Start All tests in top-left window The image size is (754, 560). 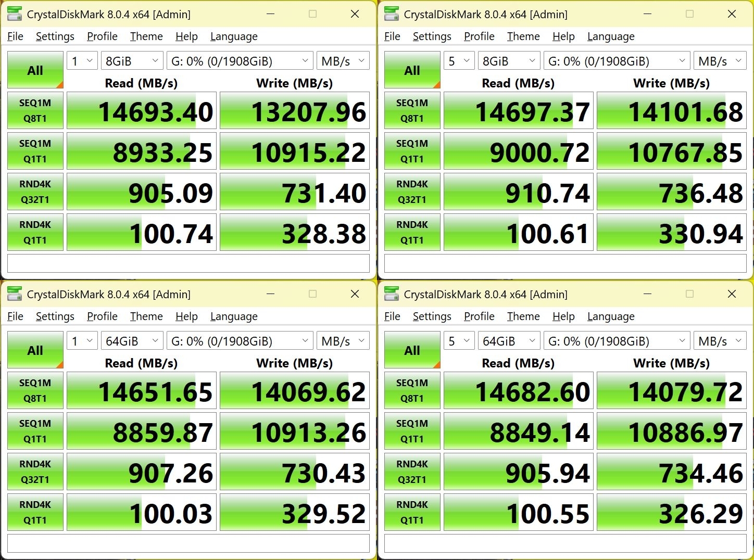coord(35,70)
